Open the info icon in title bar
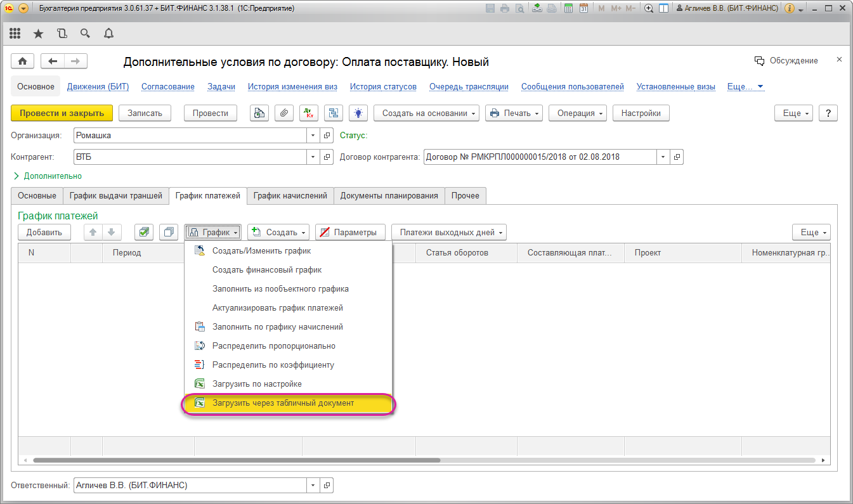This screenshot has height=504, width=853. tap(789, 8)
